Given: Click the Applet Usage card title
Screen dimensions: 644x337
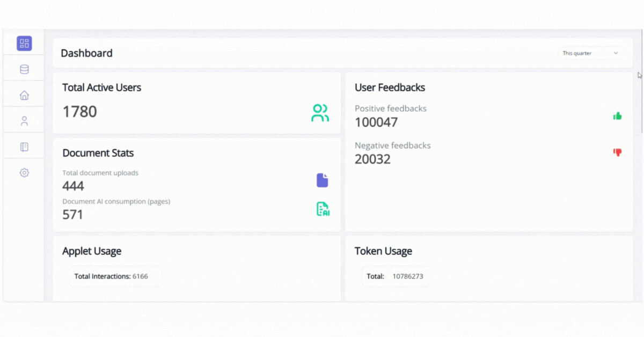Looking at the screenshot, I should click(92, 251).
